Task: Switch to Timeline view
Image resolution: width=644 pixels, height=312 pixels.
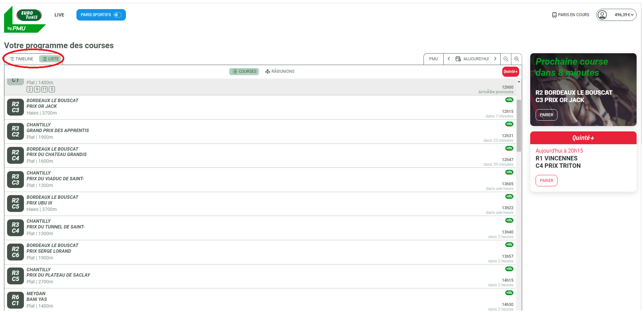Action: pos(22,59)
